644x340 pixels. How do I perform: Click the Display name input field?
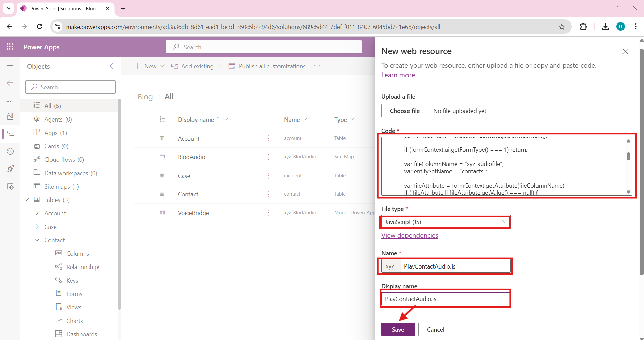coord(445,299)
